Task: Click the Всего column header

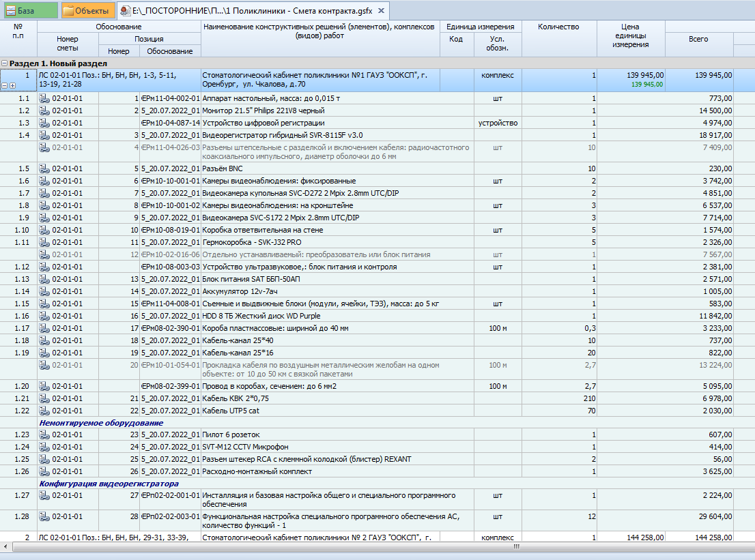Action: click(698, 39)
